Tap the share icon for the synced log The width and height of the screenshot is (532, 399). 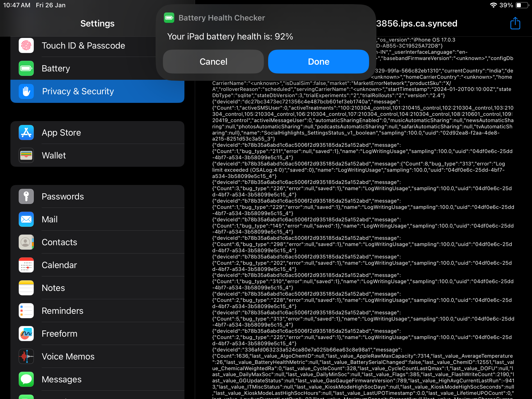(515, 23)
